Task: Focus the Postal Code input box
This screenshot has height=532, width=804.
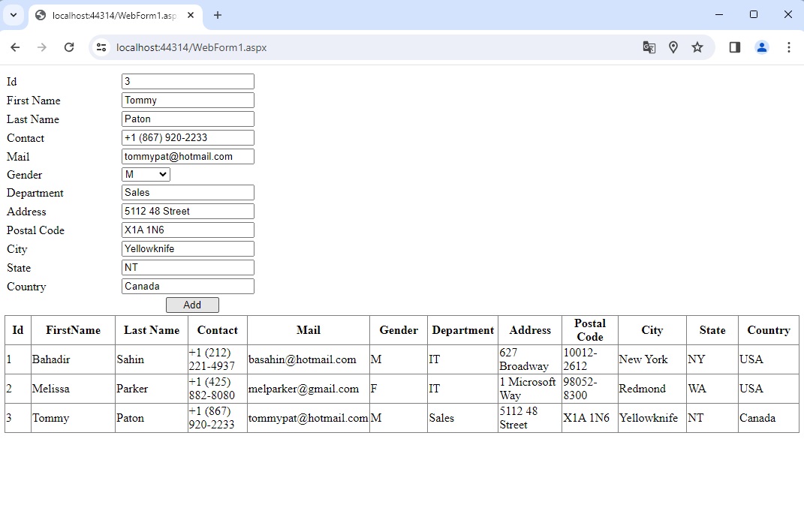Action: point(188,230)
